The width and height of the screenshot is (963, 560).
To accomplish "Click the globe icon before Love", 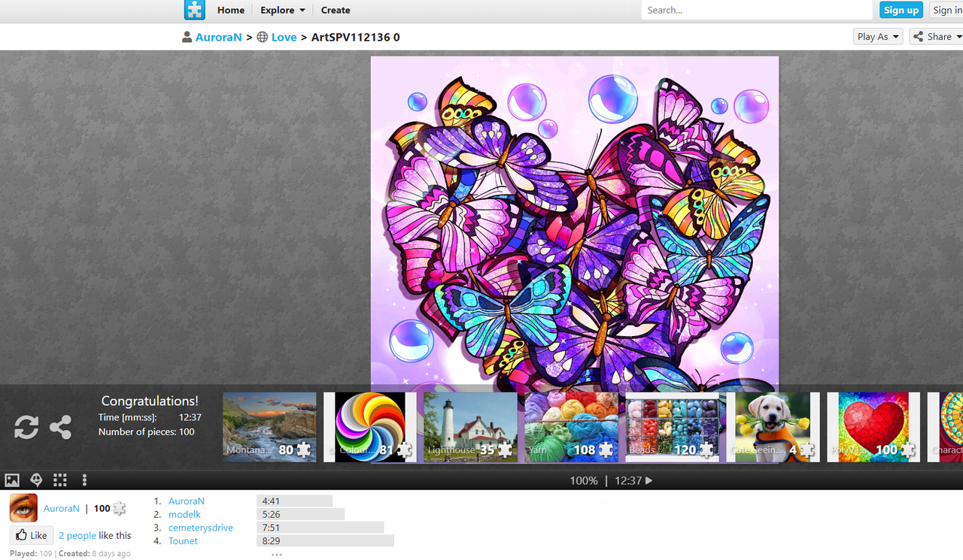I will [263, 37].
